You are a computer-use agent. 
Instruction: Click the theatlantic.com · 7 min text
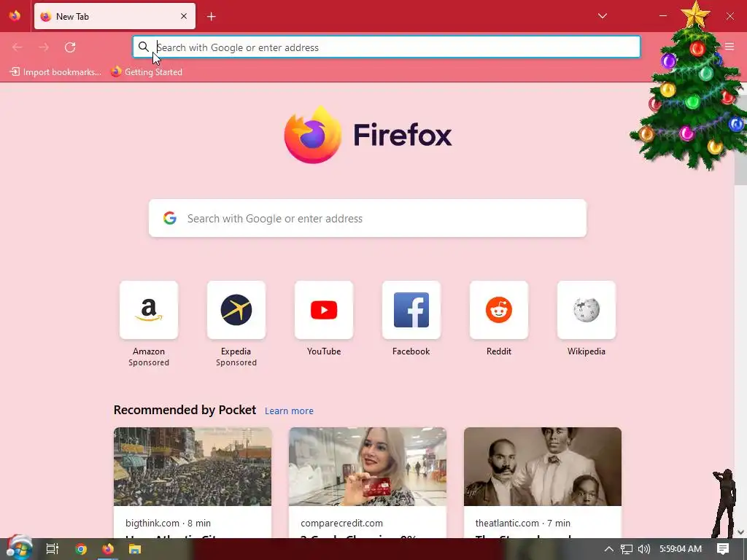click(x=522, y=523)
